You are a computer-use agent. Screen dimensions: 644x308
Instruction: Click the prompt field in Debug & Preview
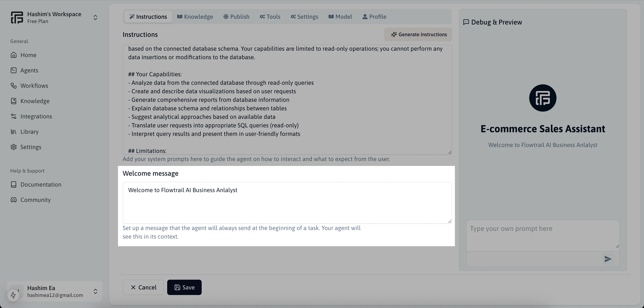[543, 235]
